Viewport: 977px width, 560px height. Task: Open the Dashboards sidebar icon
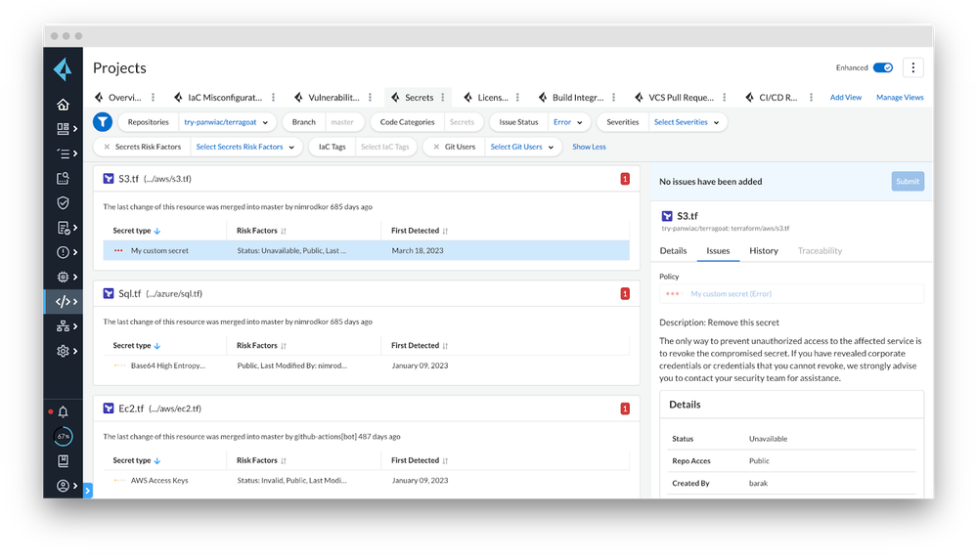63,129
